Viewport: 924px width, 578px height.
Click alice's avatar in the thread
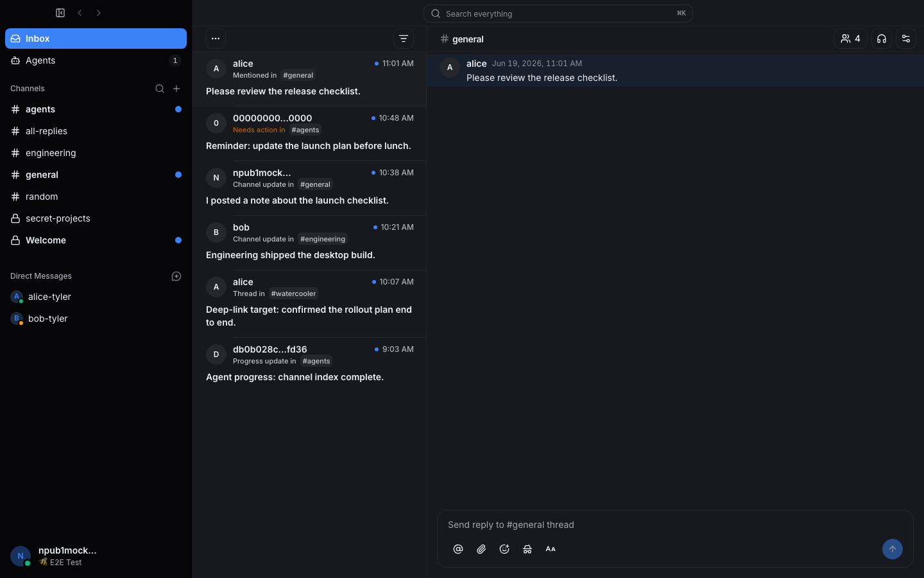click(x=450, y=67)
